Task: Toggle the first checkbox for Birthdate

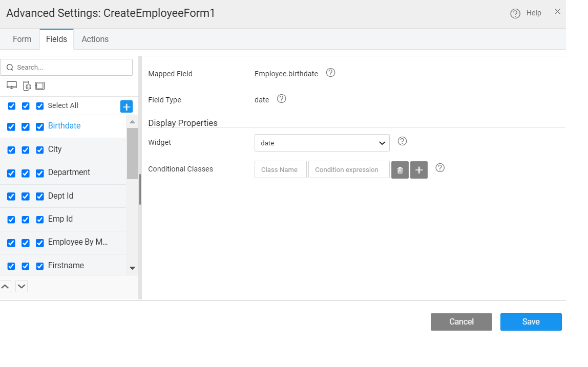Action: tap(11, 127)
